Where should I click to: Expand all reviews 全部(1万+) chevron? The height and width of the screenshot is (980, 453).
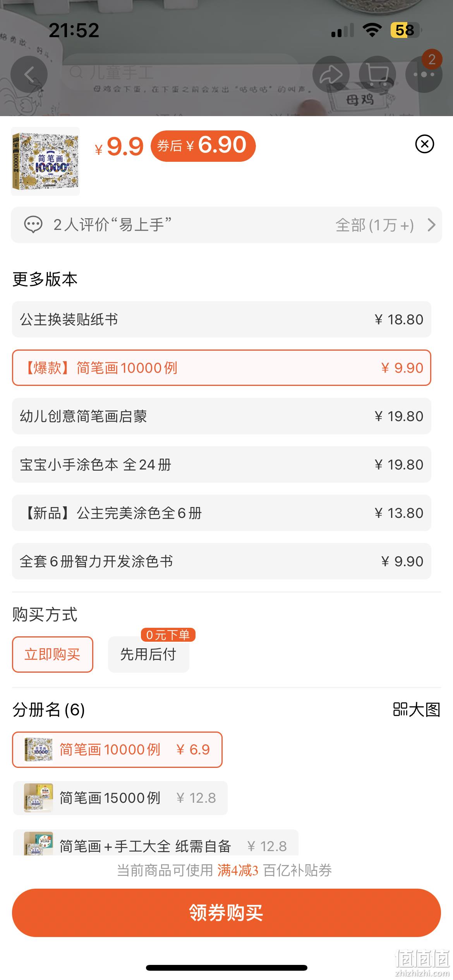point(432,225)
